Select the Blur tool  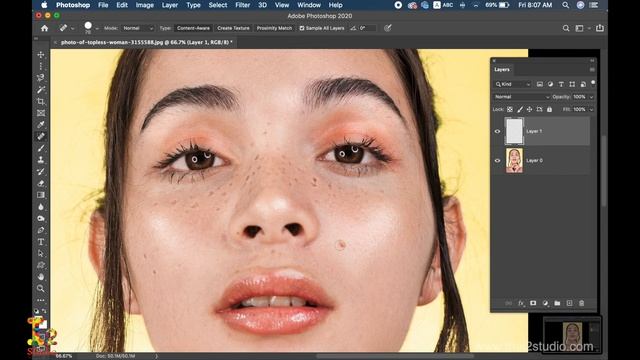pos(41,207)
